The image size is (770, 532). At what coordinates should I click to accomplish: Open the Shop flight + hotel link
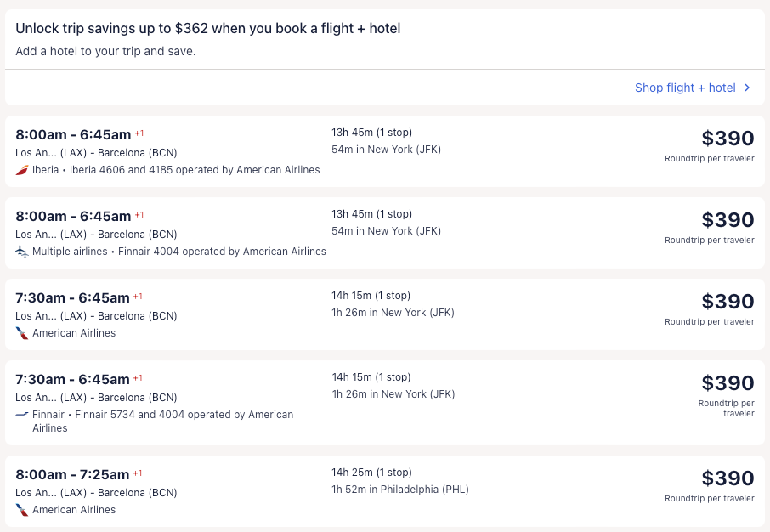(685, 88)
